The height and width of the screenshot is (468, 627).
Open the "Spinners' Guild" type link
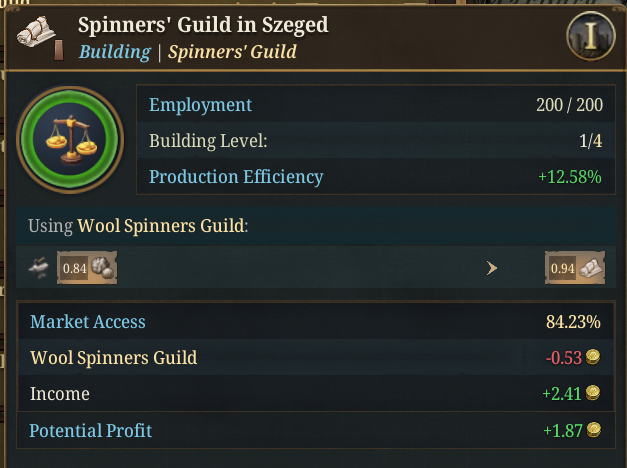tap(232, 52)
